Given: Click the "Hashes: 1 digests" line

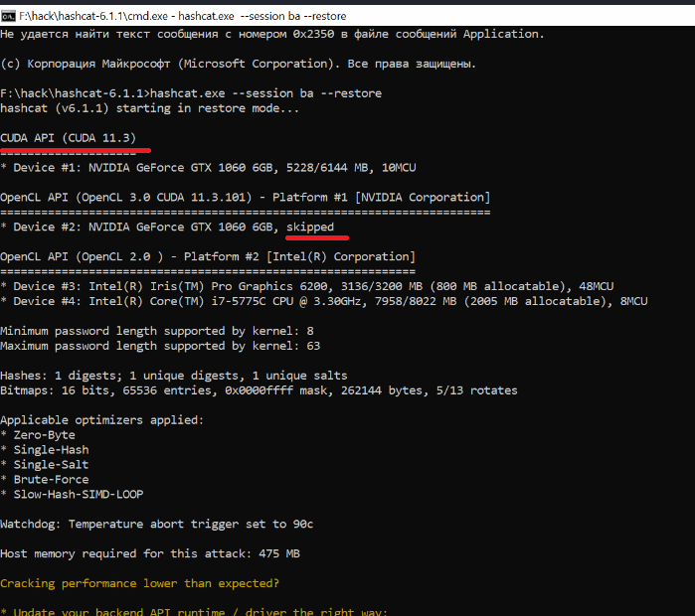Looking at the screenshot, I should point(174,376).
